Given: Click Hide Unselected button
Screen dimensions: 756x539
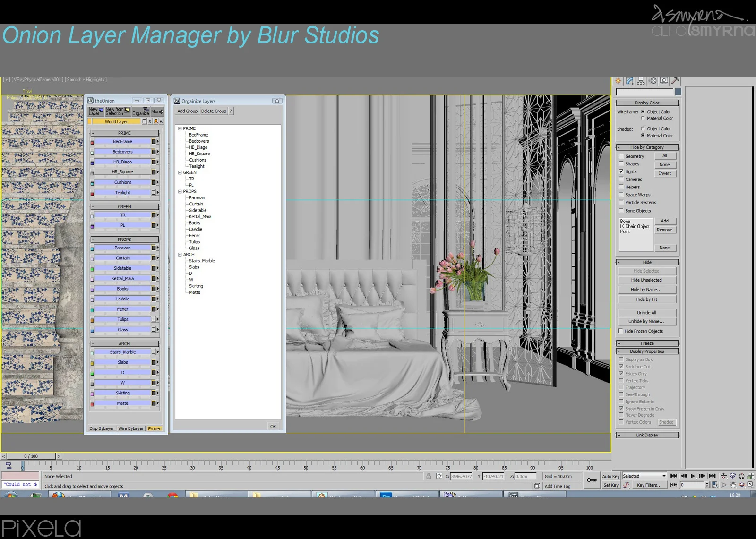Looking at the screenshot, I should point(646,280).
